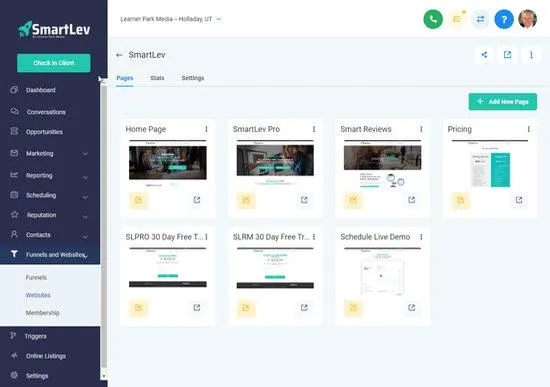Click the Home Page thumbnail
Image resolution: width=550 pixels, height=387 pixels.
tap(168, 163)
